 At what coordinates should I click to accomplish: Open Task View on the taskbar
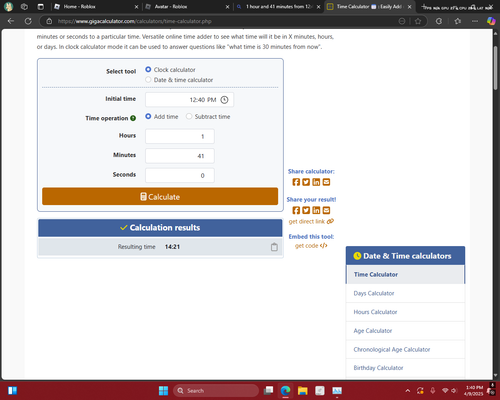click(268, 390)
